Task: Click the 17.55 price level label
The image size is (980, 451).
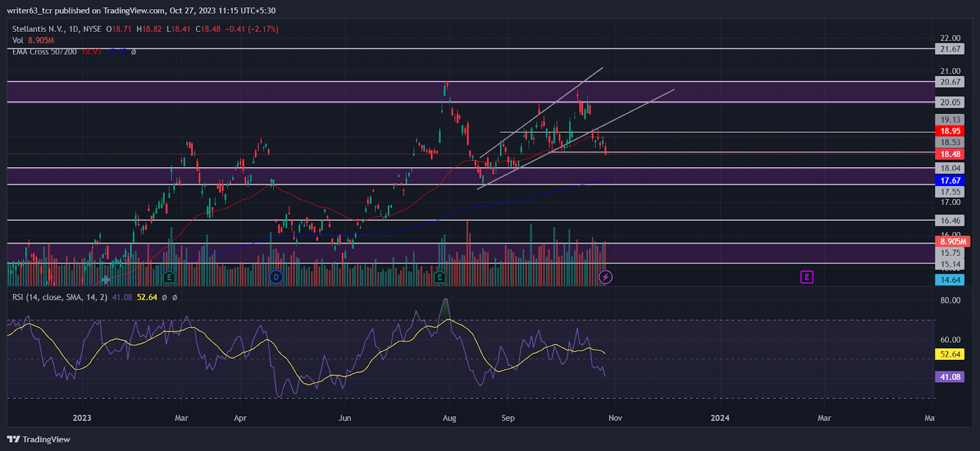Action: 950,192
